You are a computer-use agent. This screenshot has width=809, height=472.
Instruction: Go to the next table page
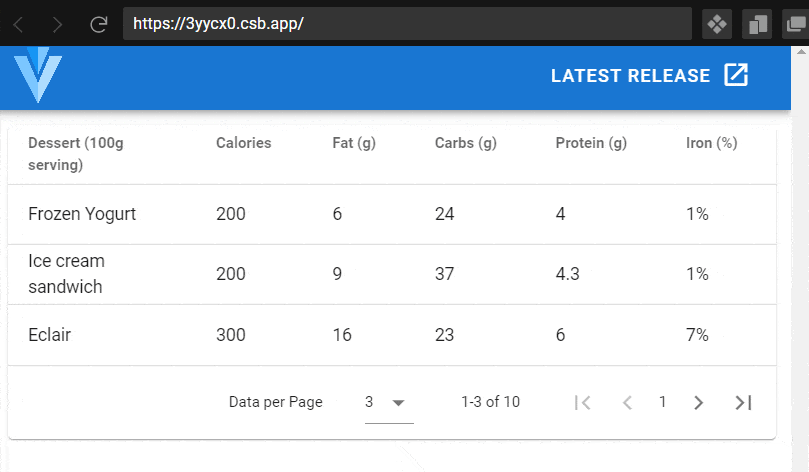point(699,402)
